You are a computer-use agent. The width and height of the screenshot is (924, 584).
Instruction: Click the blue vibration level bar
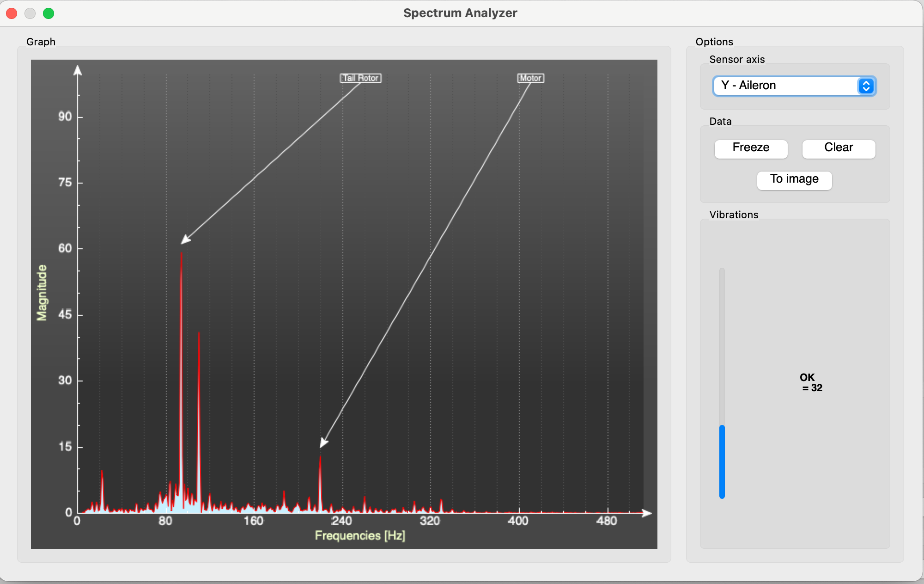click(x=722, y=461)
